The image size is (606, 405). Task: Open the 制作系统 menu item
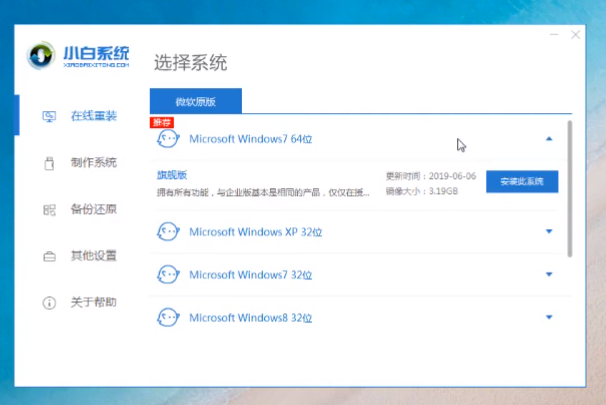click(x=93, y=163)
